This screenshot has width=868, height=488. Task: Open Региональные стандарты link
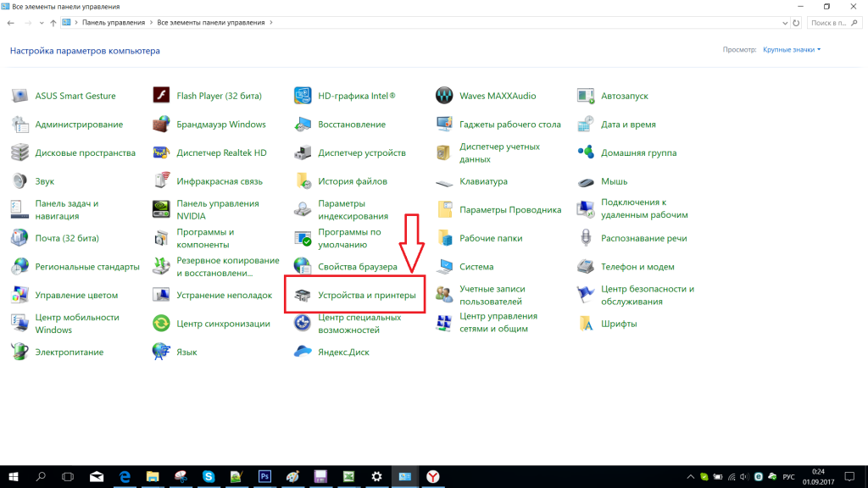tap(87, 267)
